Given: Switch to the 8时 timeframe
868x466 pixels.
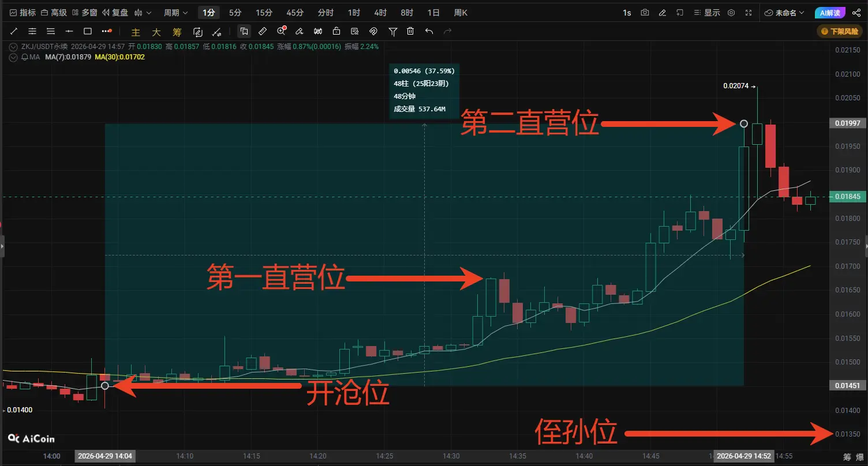Looking at the screenshot, I should 407,13.
